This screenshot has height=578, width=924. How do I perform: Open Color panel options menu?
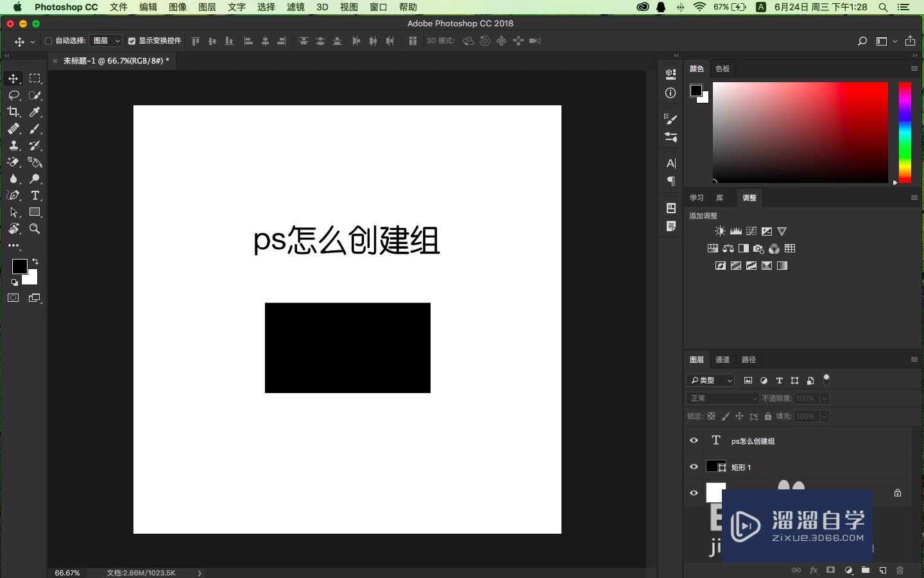coord(914,69)
